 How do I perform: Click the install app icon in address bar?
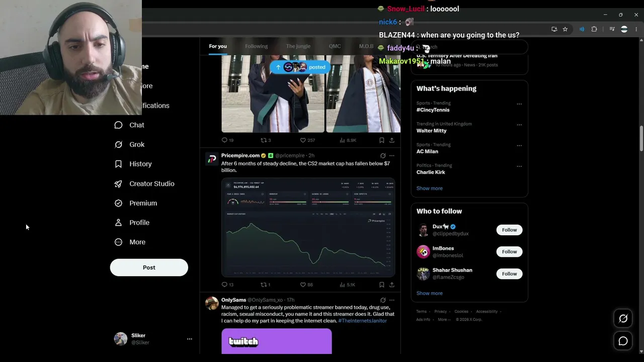554,29
